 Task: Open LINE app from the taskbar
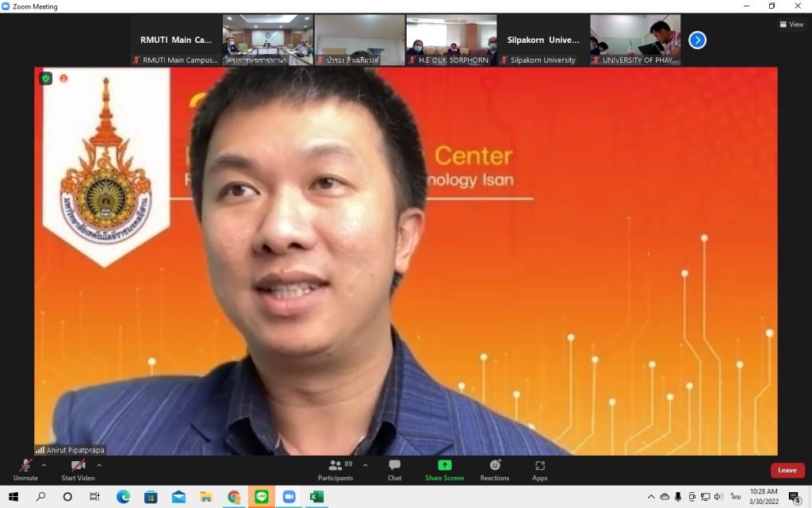click(262, 497)
